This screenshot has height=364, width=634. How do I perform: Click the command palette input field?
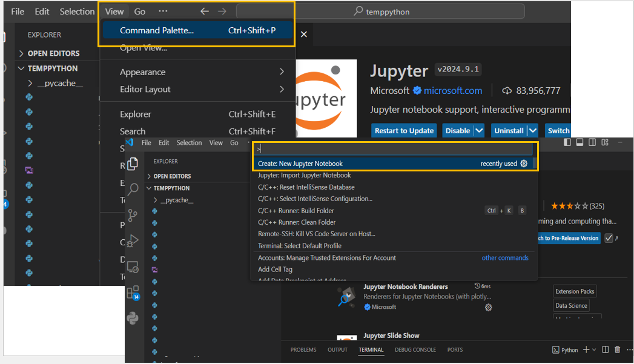pos(393,149)
